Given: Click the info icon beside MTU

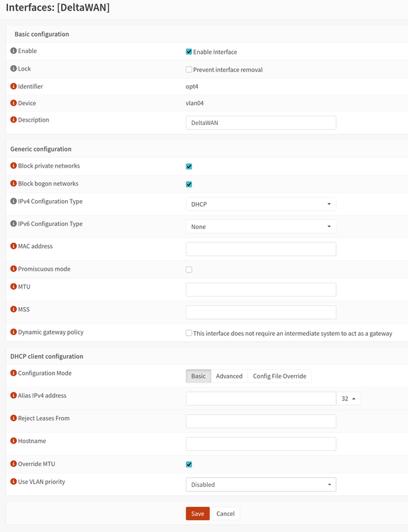Looking at the screenshot, I should click(x=14, y=287).
